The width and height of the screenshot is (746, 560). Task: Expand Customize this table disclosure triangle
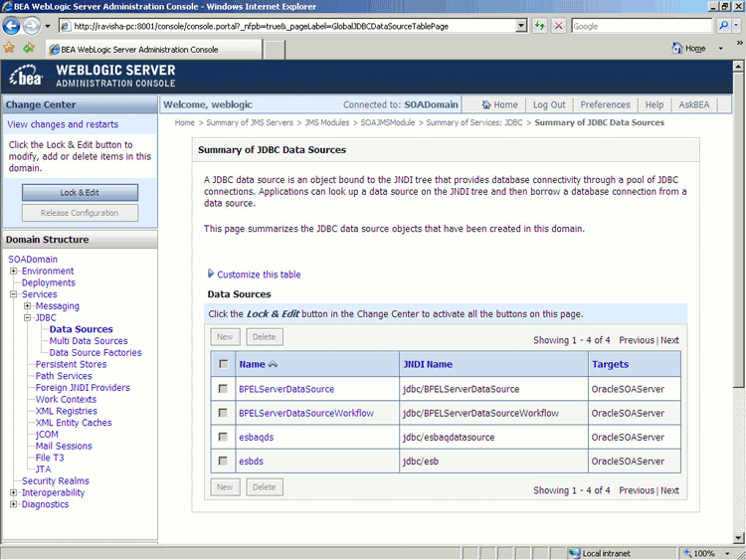point(211,274)
